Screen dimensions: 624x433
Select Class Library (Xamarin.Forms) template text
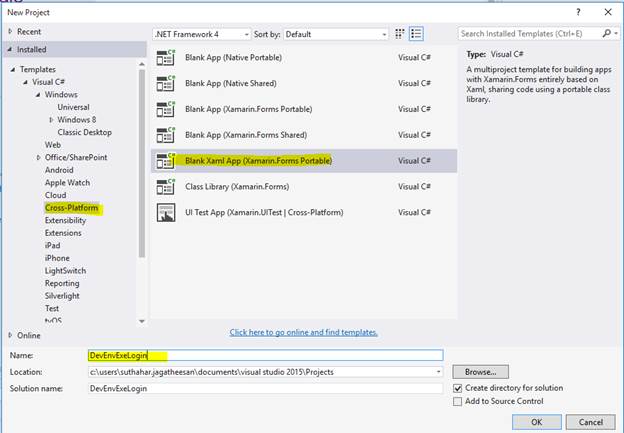point(237,187)
